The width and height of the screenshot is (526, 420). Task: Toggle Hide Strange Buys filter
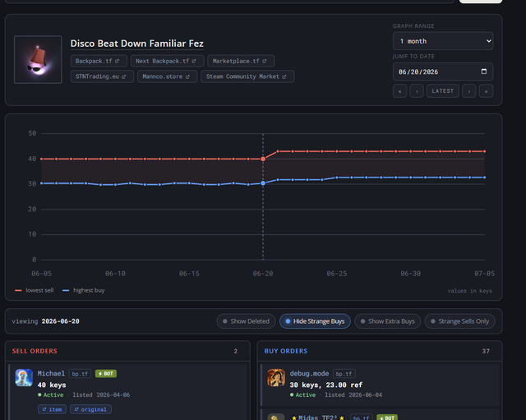315,321
